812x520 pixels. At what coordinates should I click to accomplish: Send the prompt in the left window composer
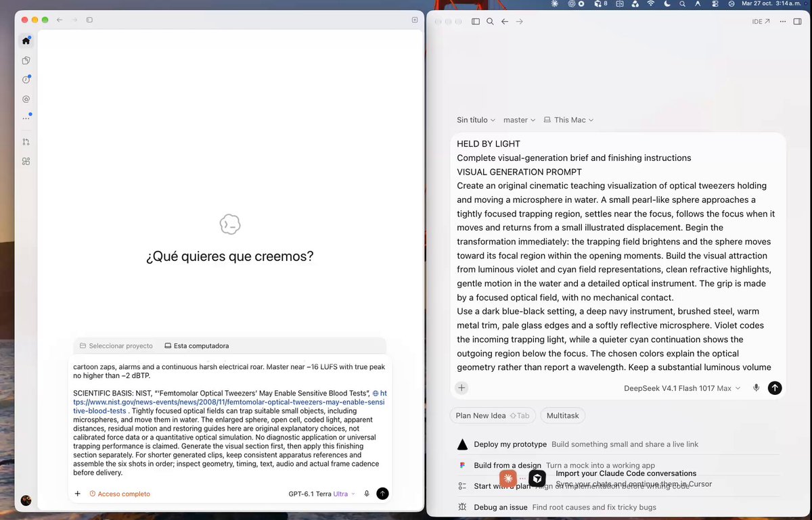383,494
